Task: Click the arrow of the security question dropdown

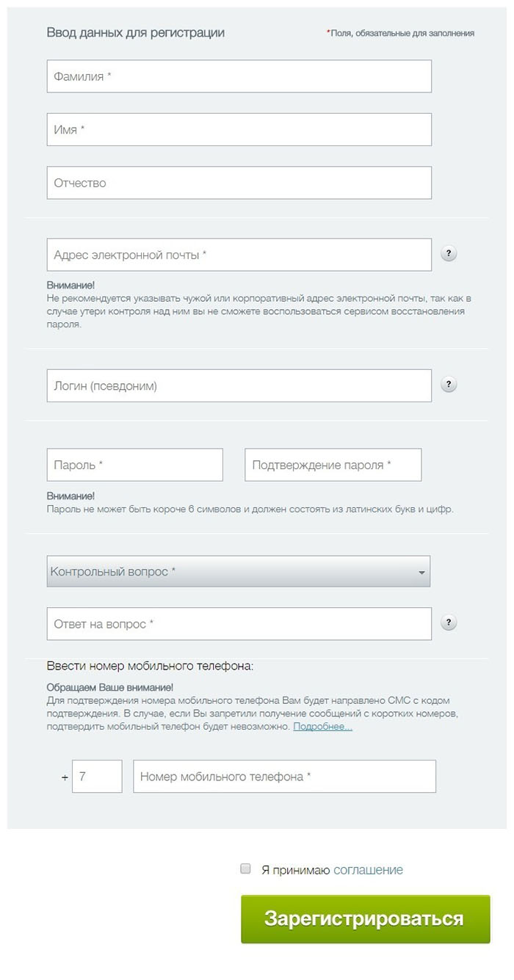Action: coord(421,572)
